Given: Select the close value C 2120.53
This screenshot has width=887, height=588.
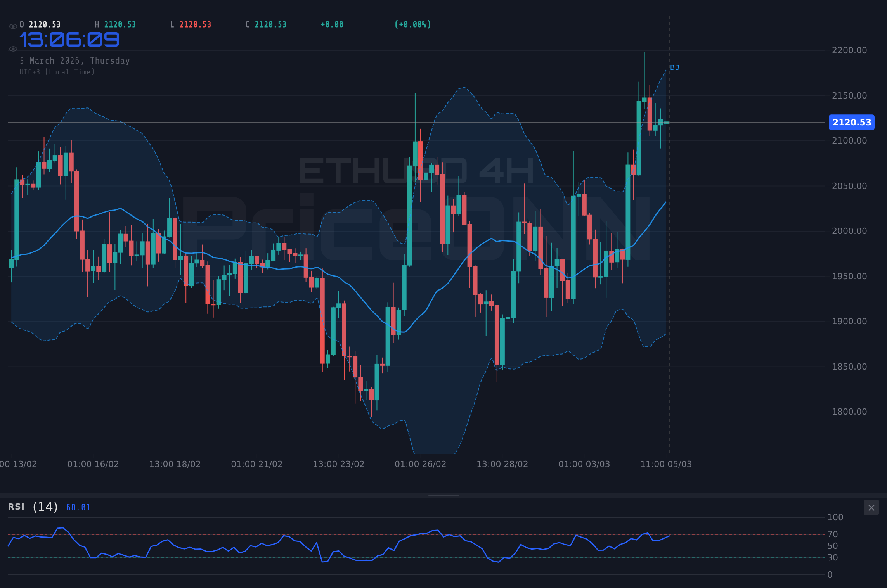Looking at the screenshot, I should click(265, 24).
